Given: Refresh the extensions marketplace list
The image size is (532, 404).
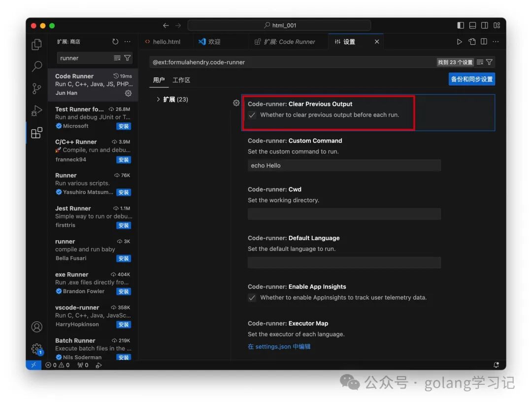Looking at the screenshot, I should tap(115, 41).
